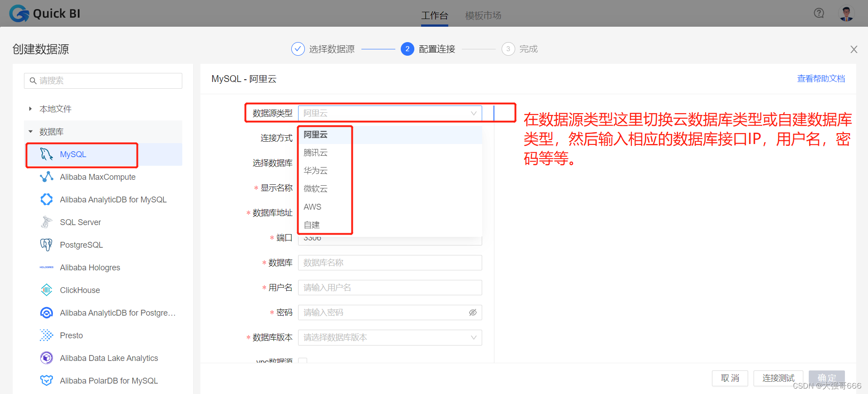The height and width of the screenshot is (394, 868).
Task: Toggle the vpc数据源 checkbox
Action: click(x=303, y=360)
